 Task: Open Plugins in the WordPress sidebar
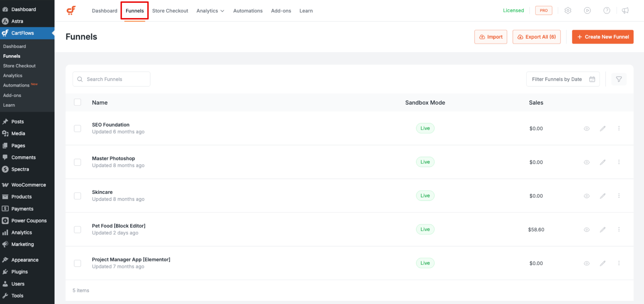coord(27,272)
